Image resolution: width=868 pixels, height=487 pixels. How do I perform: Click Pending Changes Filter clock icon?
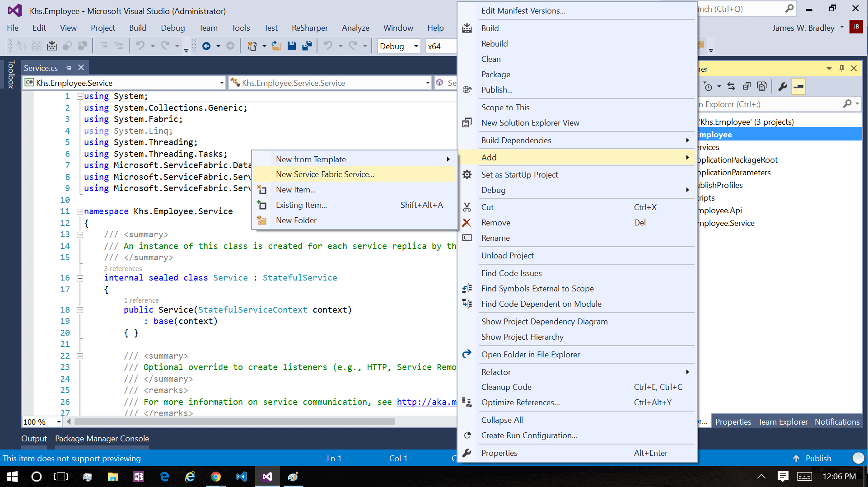coord(708,86)
